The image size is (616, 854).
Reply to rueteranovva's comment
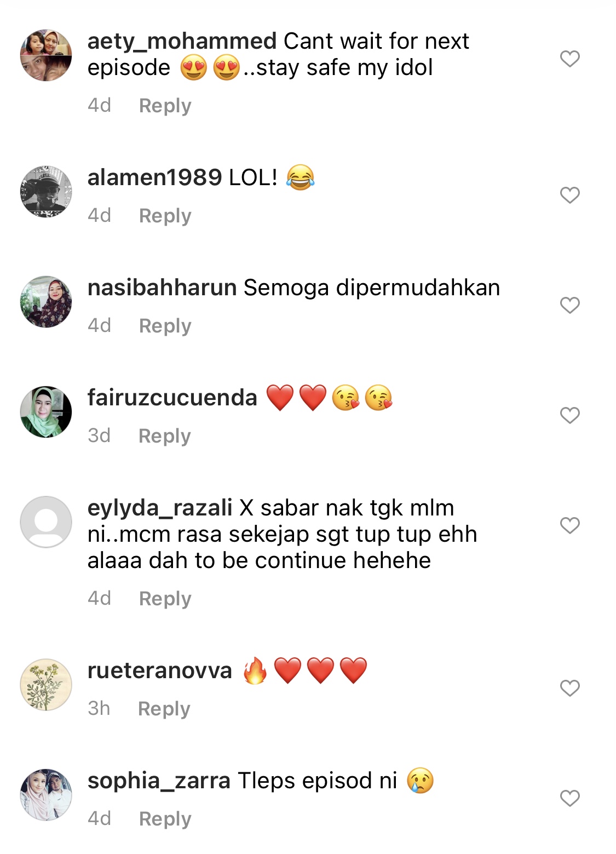[164, 709]
